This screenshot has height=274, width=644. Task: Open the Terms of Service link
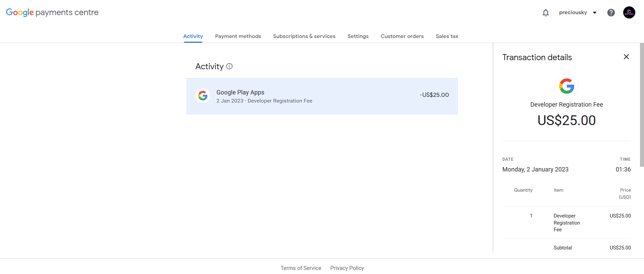(x=301, y=268)
